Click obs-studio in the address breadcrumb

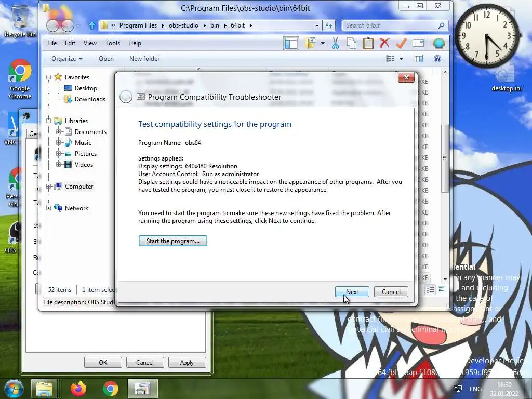pyautogui.click(x=183, y=25)
